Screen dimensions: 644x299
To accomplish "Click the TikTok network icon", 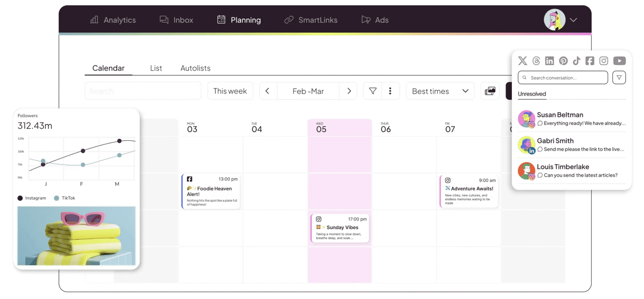I will pos(576,61).
